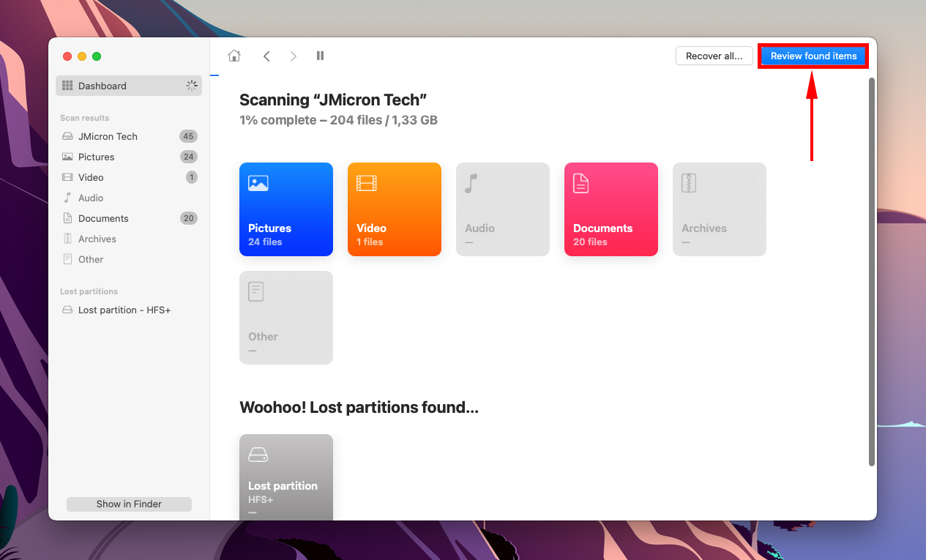Open the gray Audio tile
This screenshot has height=560, width=926.
[x=503, y=209]
